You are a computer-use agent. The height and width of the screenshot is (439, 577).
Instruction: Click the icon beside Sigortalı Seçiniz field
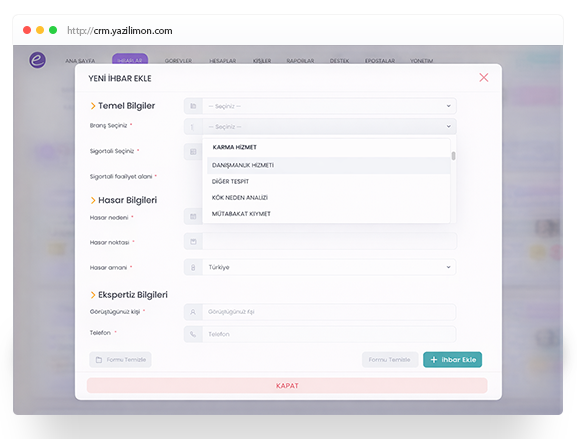tap(193, 152)
